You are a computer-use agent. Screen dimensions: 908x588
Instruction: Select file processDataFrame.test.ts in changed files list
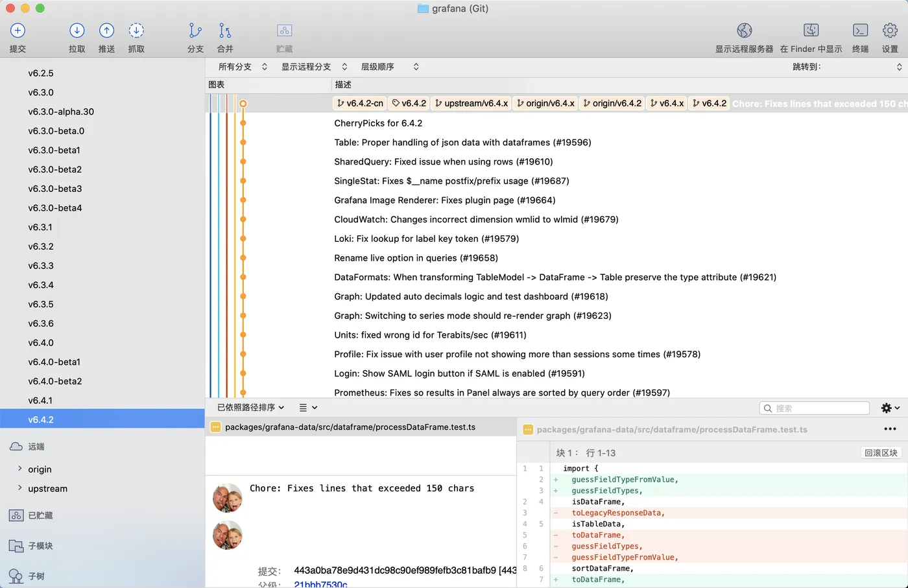coord(361,427)
